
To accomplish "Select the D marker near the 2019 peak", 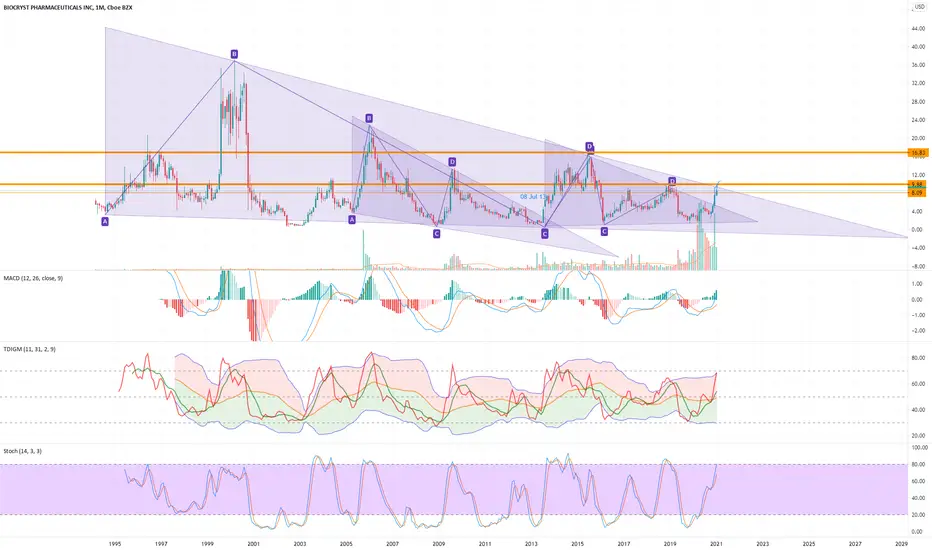I will [x=672, y=181].
